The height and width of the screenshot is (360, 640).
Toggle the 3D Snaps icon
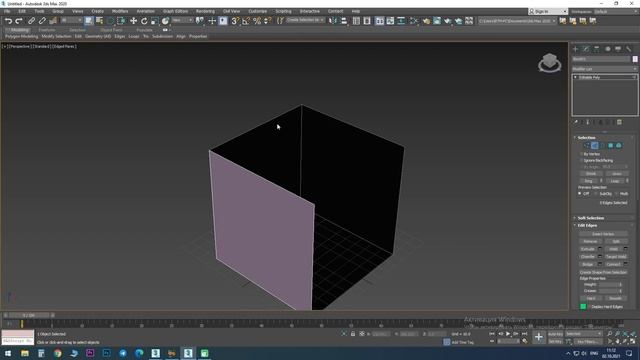(x=235, y=20)
